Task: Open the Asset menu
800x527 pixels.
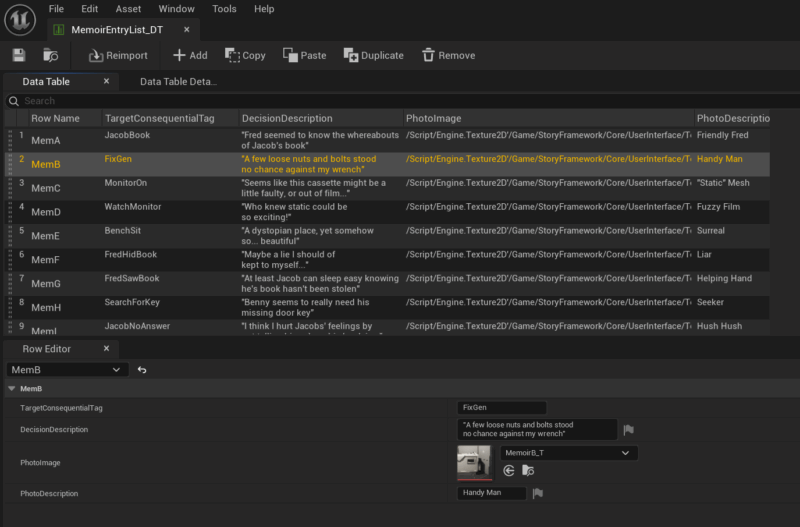Action: (128, 9)
